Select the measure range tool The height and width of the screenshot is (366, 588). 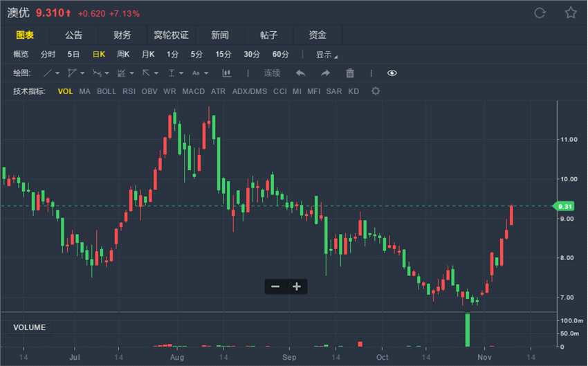172,73
